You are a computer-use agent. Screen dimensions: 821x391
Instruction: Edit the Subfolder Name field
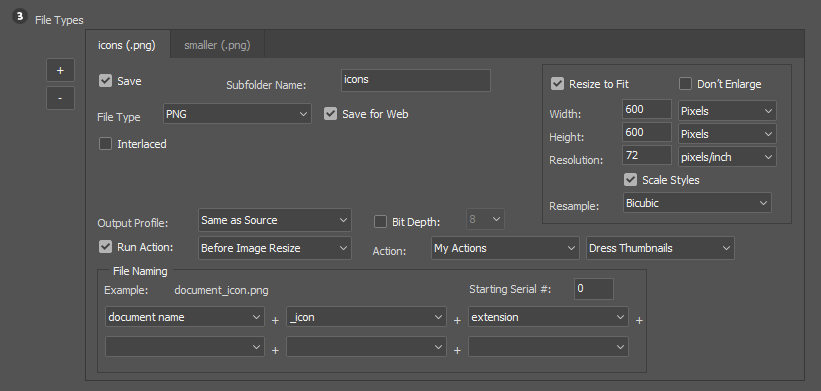click(416, 81)
